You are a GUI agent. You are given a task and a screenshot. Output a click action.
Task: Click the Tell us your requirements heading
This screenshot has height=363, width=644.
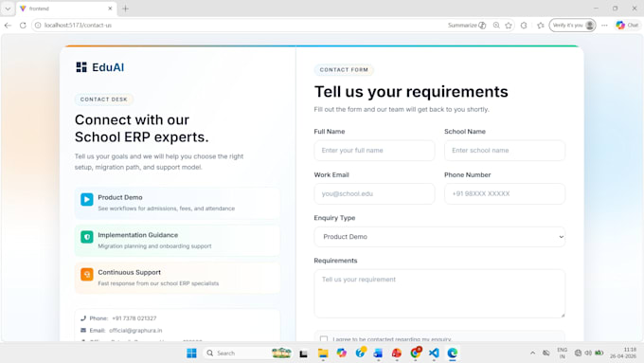(411, 92)
